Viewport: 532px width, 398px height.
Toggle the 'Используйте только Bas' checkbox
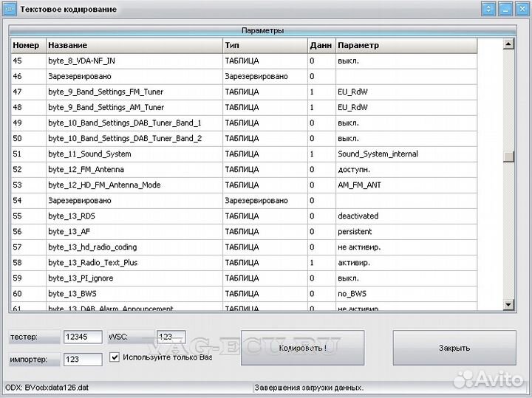115,357
